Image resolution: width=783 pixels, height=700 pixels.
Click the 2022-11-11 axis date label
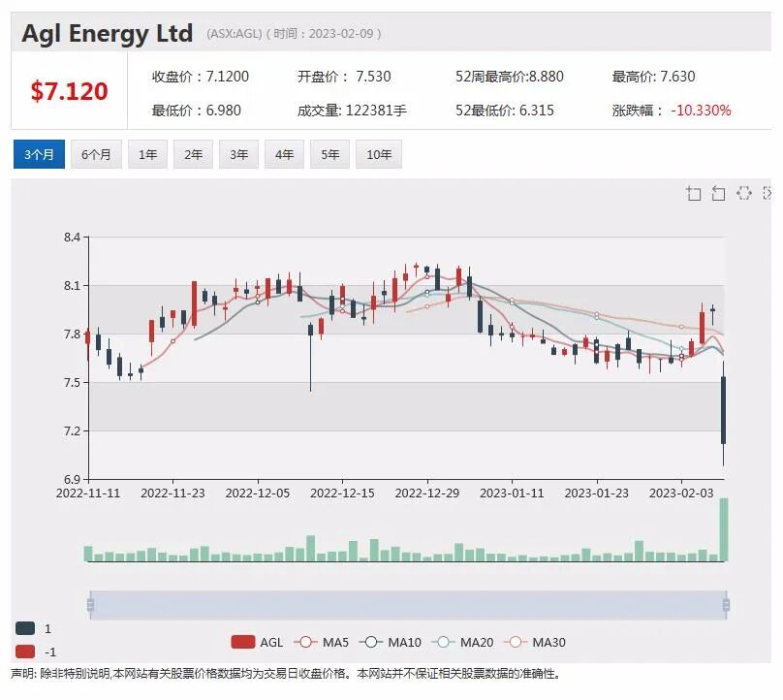click(88, 493)
